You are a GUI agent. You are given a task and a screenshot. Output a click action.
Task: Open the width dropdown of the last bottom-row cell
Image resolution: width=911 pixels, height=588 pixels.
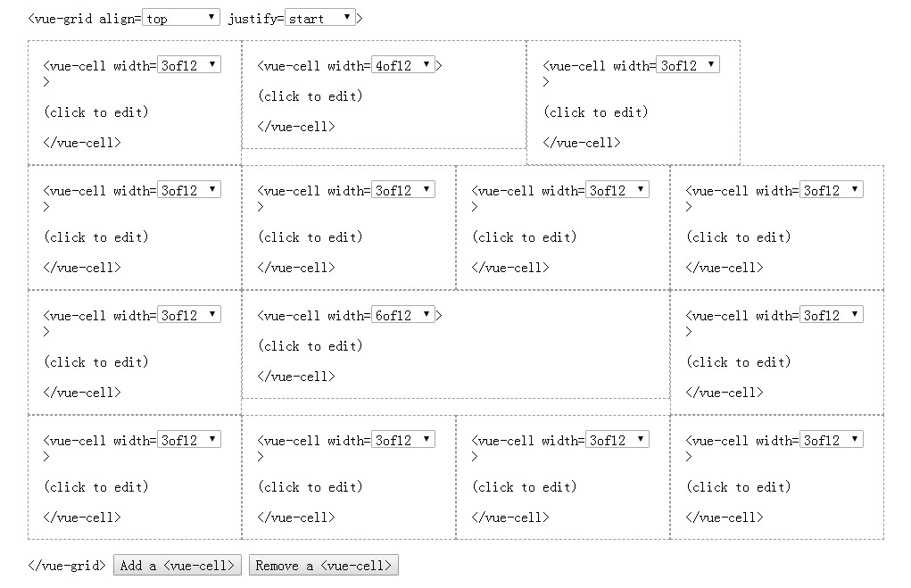tap(832, 439)
